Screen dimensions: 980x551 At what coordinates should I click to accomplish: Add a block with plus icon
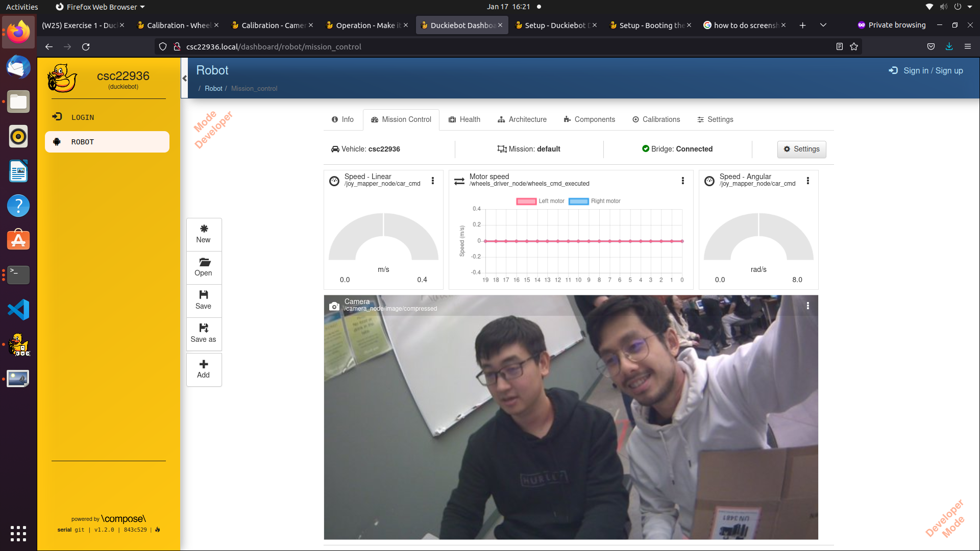tap(204, 364)
